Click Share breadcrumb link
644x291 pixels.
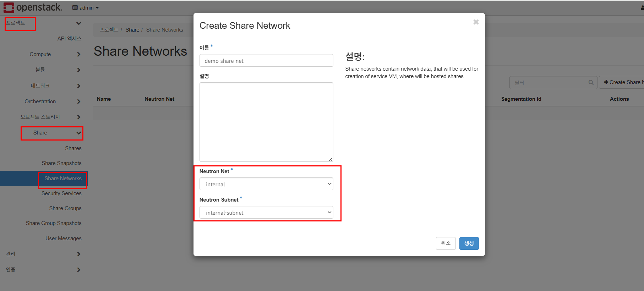132,30
